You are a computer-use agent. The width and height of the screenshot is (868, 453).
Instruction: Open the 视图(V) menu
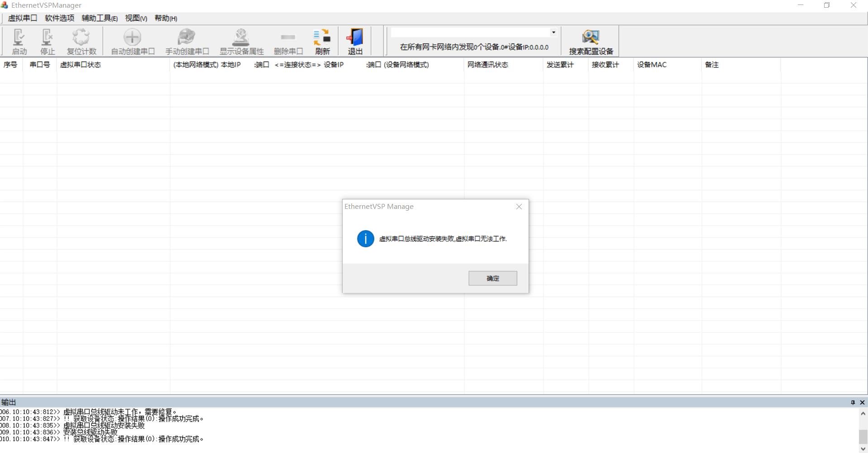coord(136,18)
